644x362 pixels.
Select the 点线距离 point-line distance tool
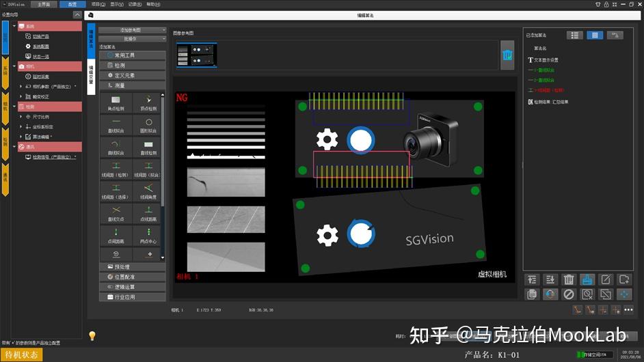coord(148,214)
